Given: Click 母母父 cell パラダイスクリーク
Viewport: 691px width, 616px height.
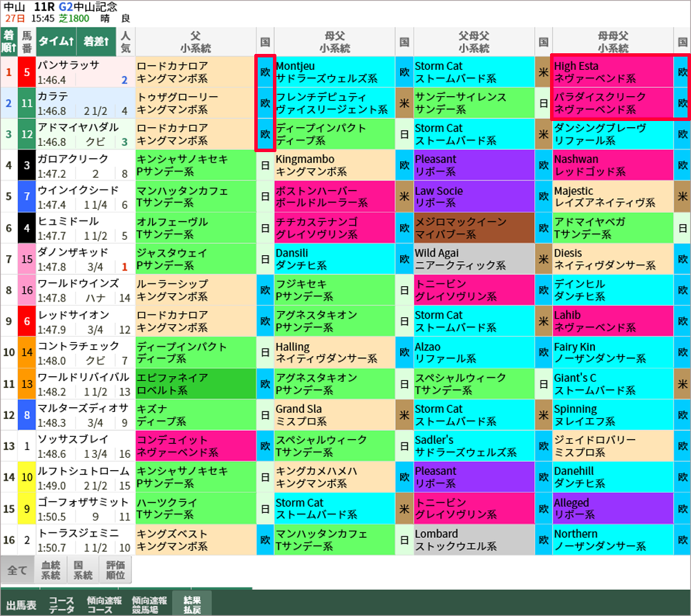Looking at the screenshot, I should (x=613, y=103).
